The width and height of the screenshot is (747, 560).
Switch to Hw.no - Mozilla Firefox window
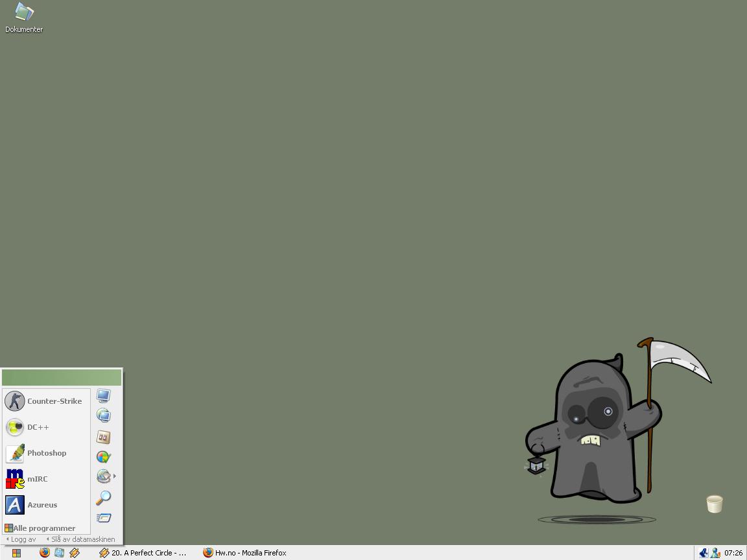pos(245,553)
